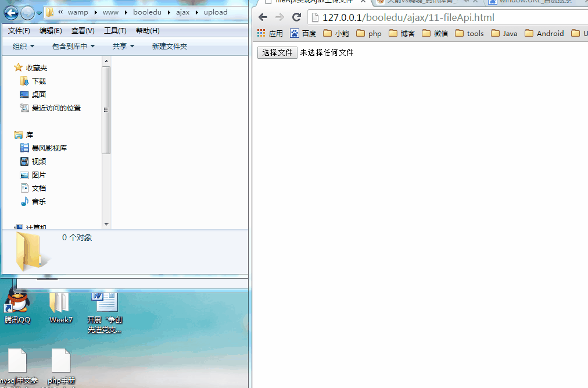The image size is (588, 388).
Task: Open 微信 bookmark folder
Action: [x=435, y=33]
